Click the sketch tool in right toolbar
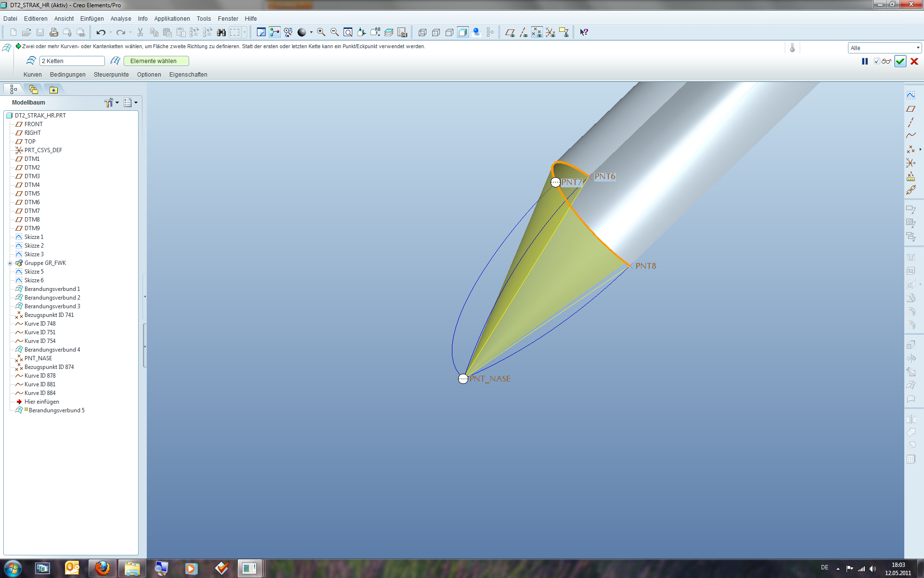Viewport: 924px width, 578px height. [x=911, y=95]
